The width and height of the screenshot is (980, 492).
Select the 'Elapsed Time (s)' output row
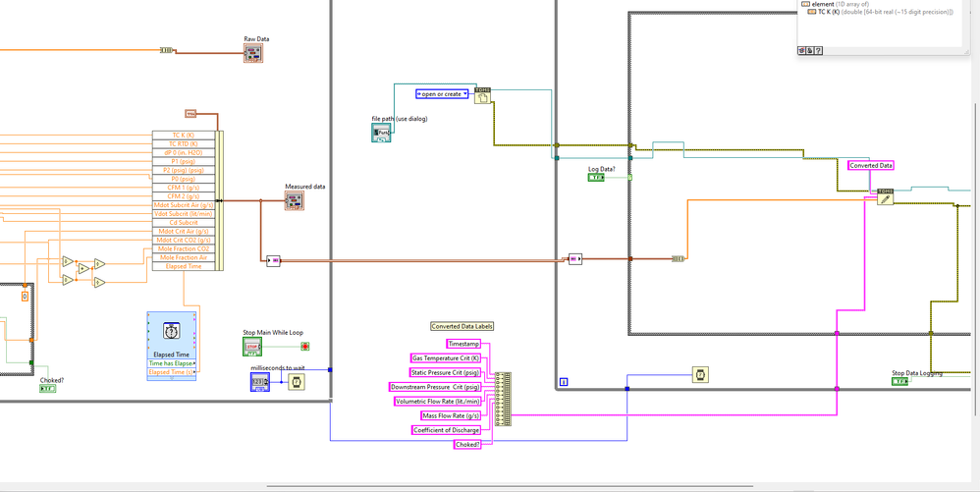pyautogui.click(x=171, y=372)
